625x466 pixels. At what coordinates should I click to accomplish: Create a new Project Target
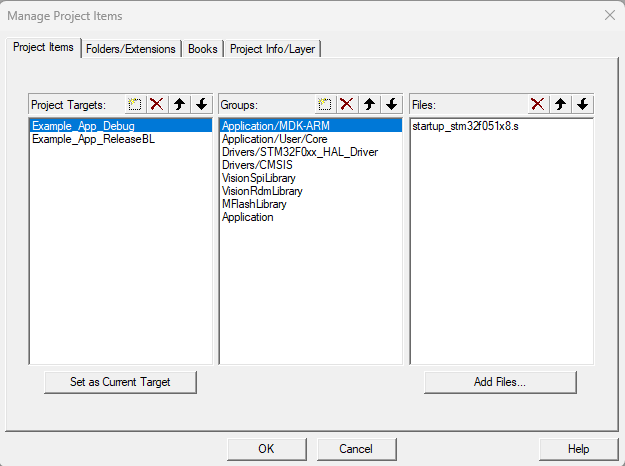click(135, 104)
